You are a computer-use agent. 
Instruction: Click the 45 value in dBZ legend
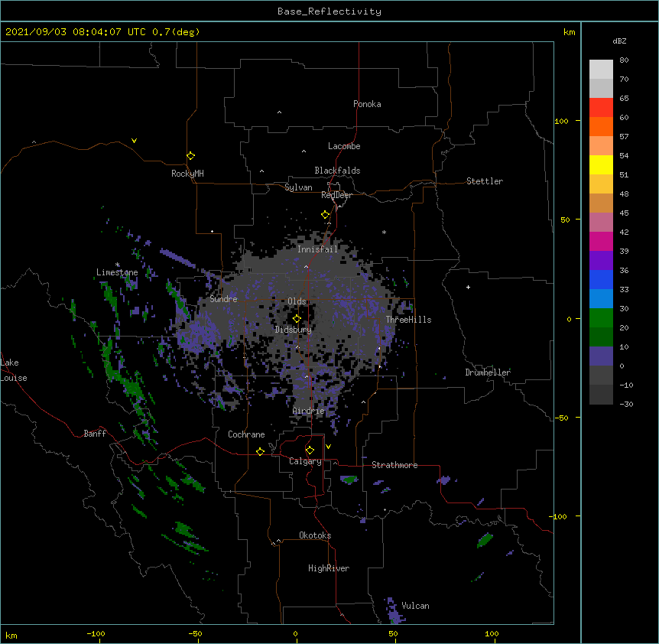coord(624,213)
